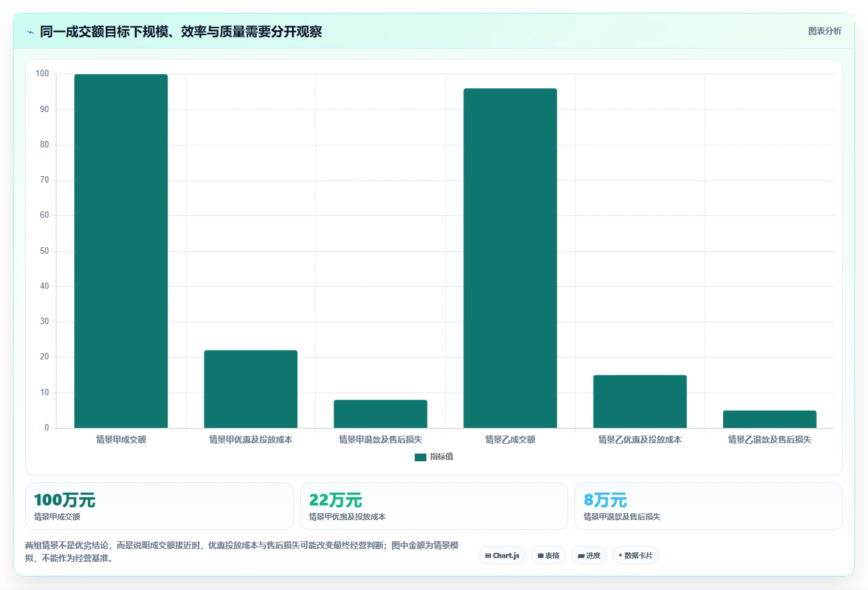The height and width of the screenshot is (590, 868).
Task: Click the square icon in 表格 tag
Action: click(540, 556)
